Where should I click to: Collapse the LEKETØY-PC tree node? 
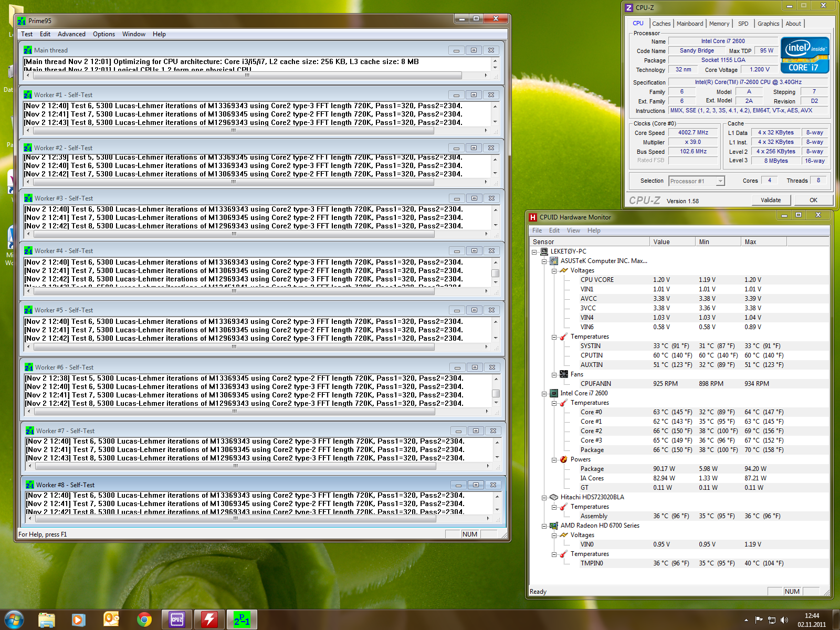click(534, 251)
